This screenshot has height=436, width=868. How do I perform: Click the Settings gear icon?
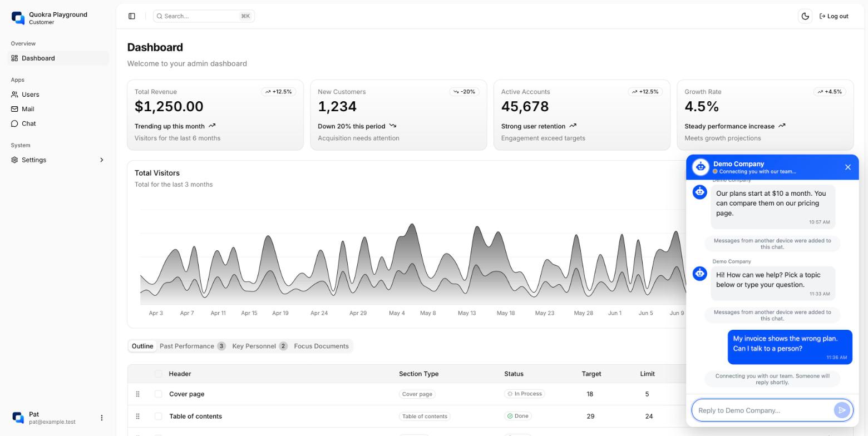point(14,160)
